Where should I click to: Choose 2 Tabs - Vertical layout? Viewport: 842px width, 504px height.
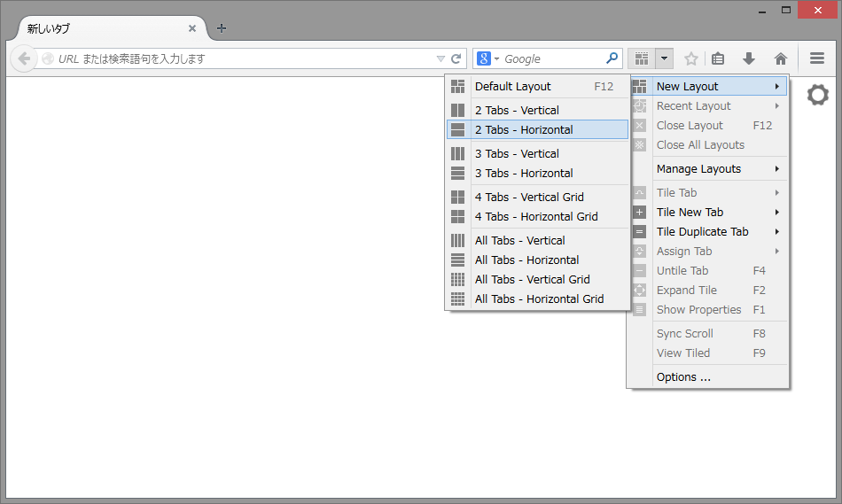point(538,110)
